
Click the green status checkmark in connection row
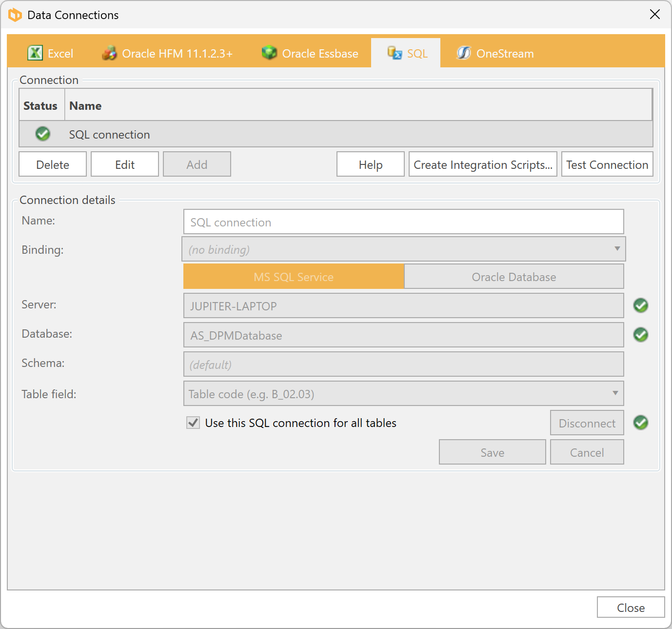click(43, 134)
